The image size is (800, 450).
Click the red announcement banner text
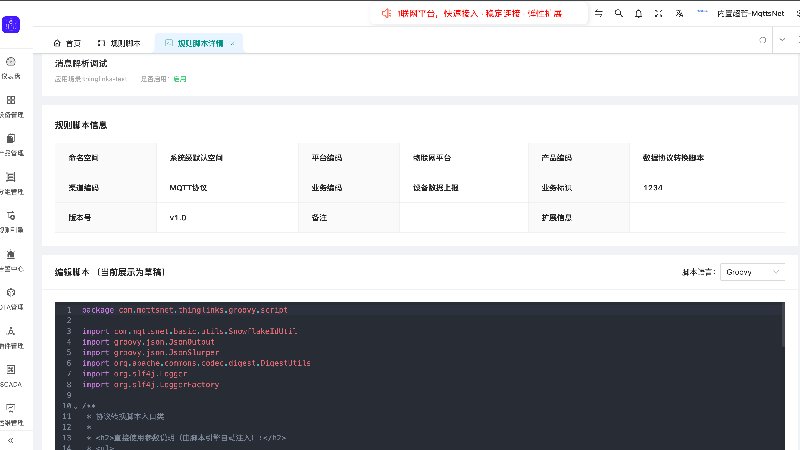click(x=480, y=13)
